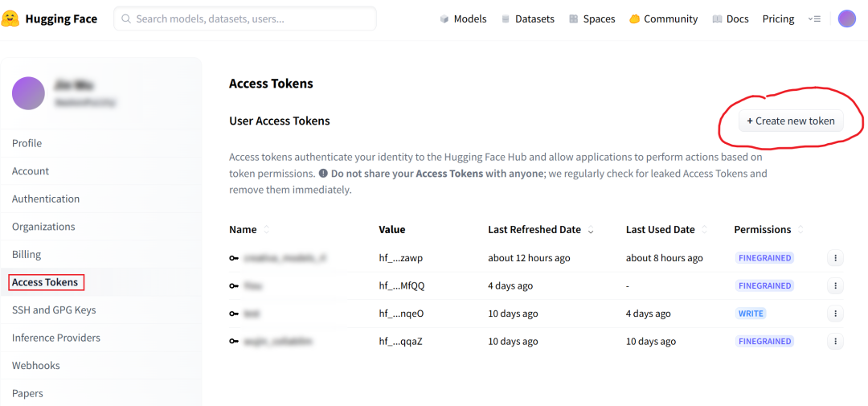Click the WRITE permission badge
Viewport: 868px width, 406px height.
(x=751, y=314)
